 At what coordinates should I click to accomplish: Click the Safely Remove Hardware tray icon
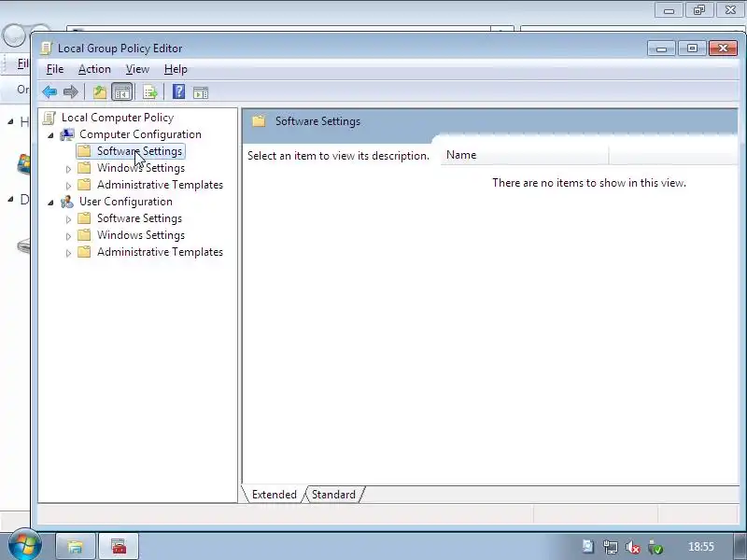(655, 547)
